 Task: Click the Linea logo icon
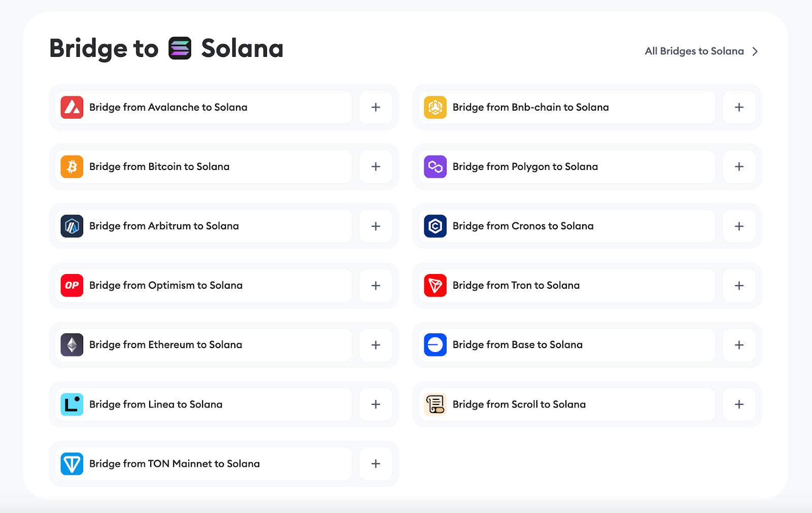click(72, 404)
